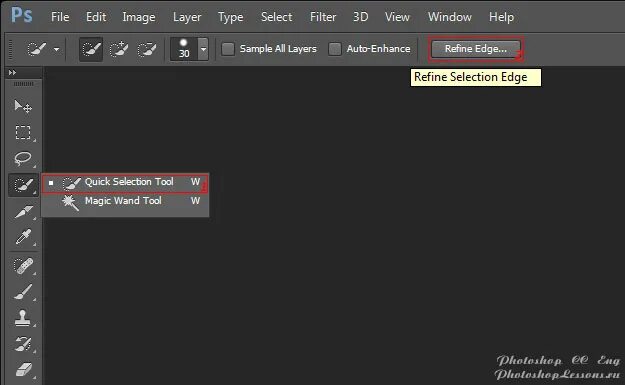Select the Brush tool in toolbox

point(23,291)
